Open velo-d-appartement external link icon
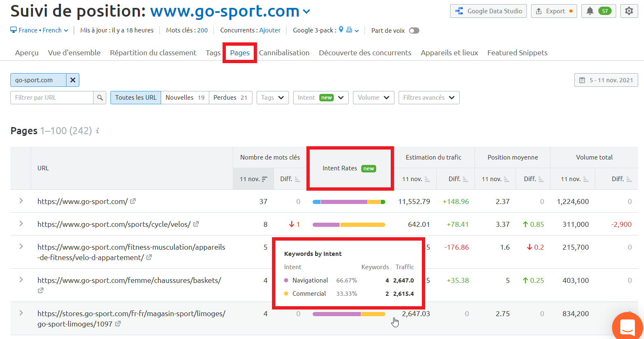This screenshot has height=339, width=644. pos(149,257)
